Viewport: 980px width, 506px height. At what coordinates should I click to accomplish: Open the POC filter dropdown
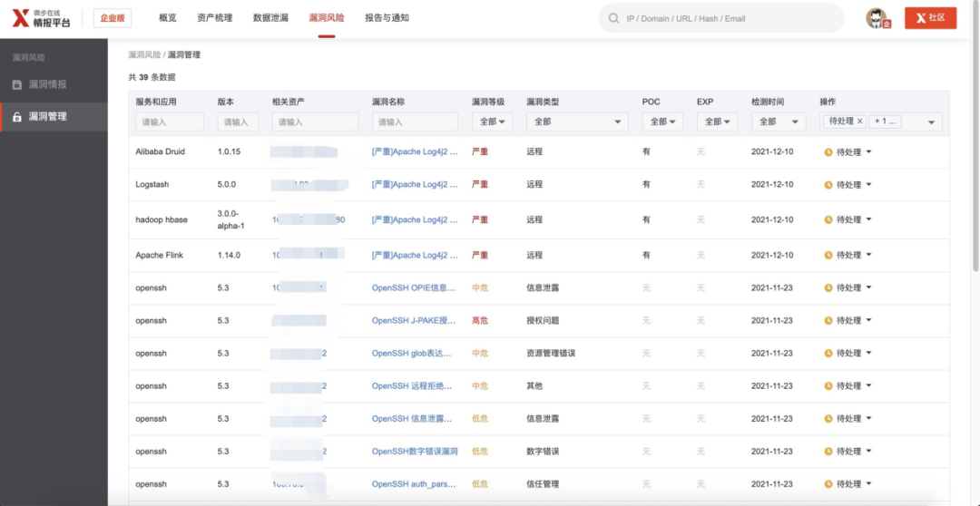click(662, 122)
